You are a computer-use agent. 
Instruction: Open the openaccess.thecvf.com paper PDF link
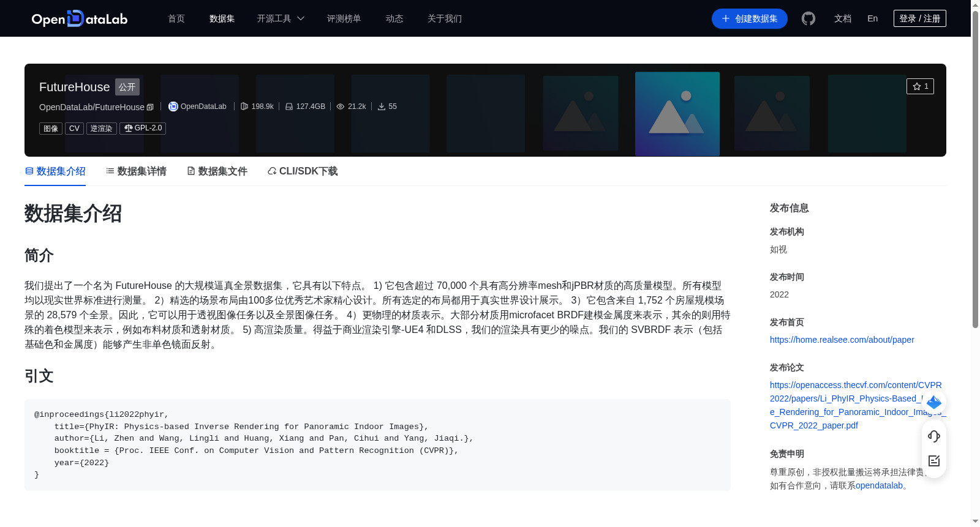pyautogui.click(x=858, y=405)
